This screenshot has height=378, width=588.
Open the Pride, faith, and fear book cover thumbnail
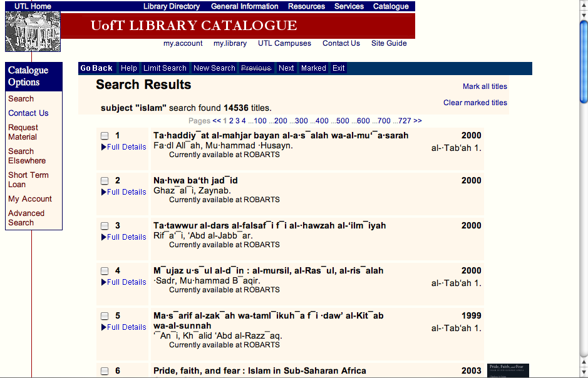[x=508, y=370]
